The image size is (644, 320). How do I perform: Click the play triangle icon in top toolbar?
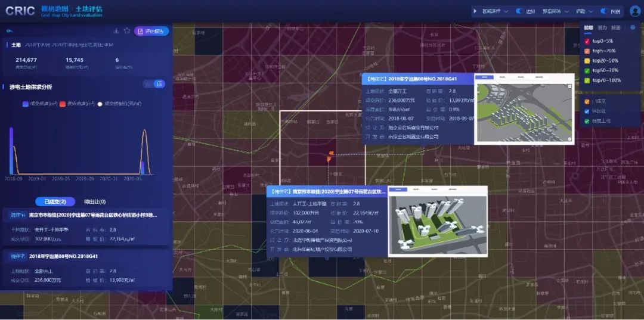(475, 11)
